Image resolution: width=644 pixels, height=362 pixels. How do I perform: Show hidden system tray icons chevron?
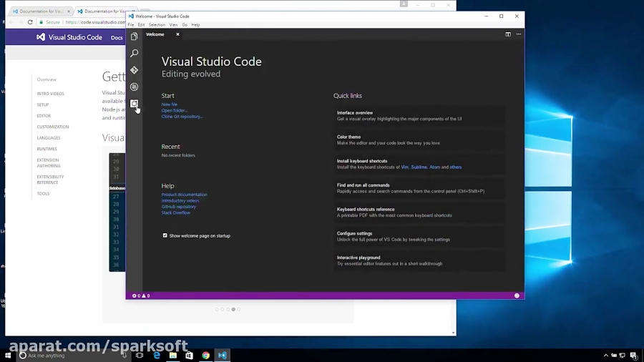coord(606,356)
